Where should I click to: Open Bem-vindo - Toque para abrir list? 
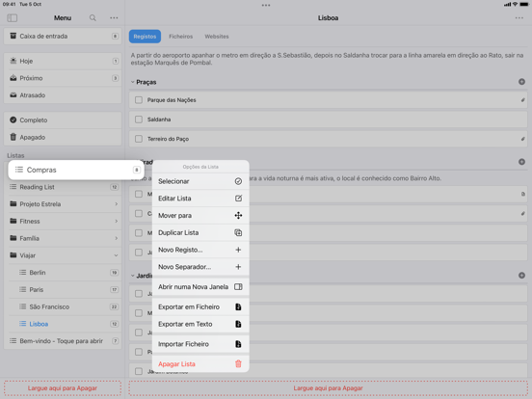pyautogui.click(x=63, y=341)
